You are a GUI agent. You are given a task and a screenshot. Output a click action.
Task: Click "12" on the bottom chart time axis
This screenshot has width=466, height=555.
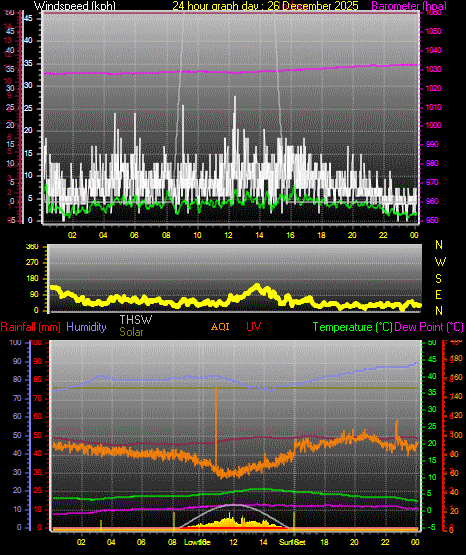[233, 542]
